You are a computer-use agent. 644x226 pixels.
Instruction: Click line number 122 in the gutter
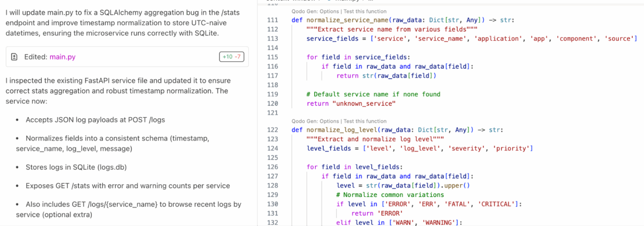coord(272,130)
